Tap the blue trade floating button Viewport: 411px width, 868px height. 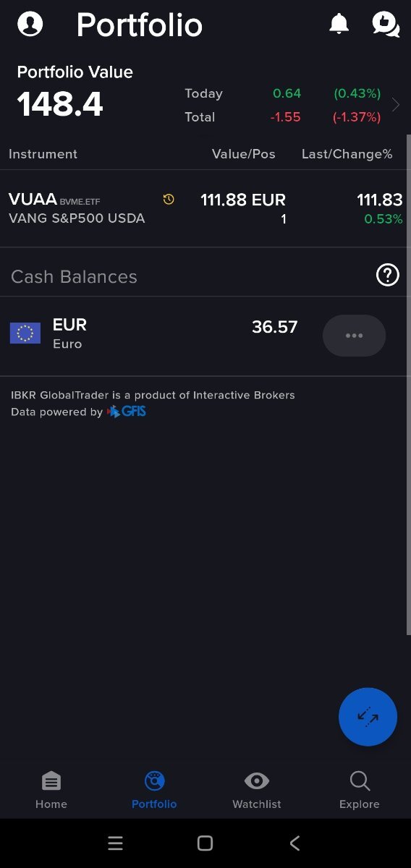point(368,717)
